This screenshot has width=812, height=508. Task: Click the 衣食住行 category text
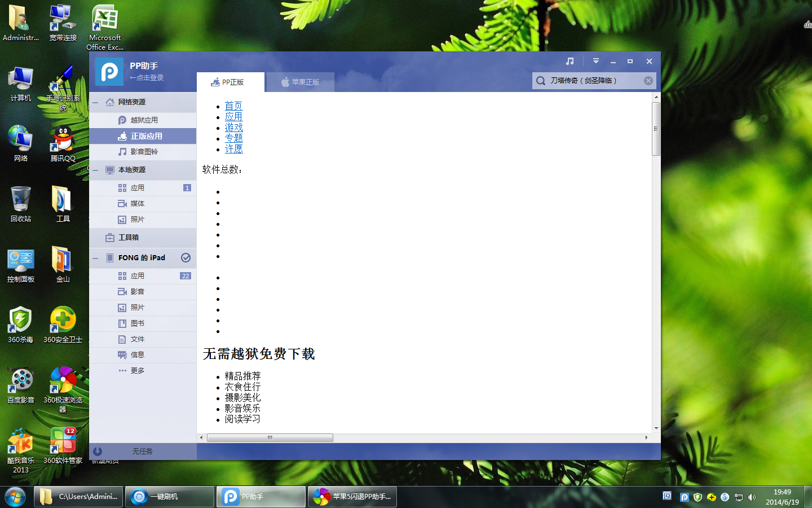(242, 387)
